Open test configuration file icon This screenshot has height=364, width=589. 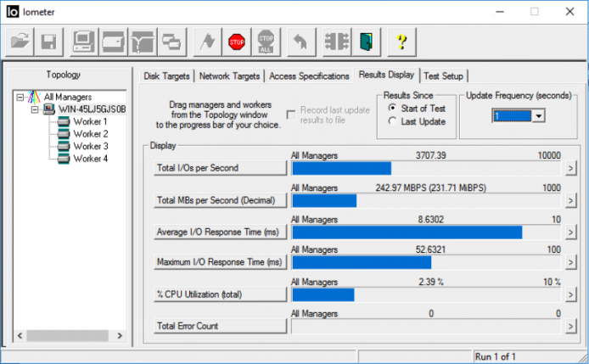pyautogui.click(x=20, y=42)
